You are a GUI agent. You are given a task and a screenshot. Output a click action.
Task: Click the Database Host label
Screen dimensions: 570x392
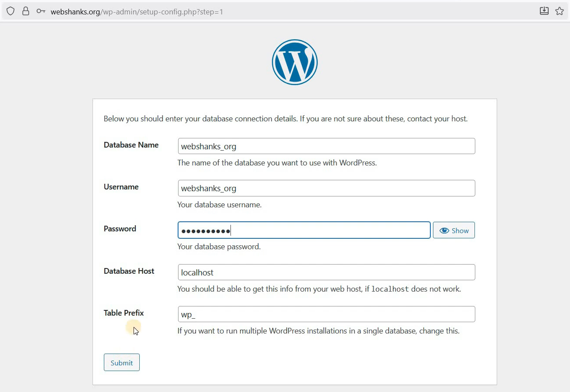129,271
